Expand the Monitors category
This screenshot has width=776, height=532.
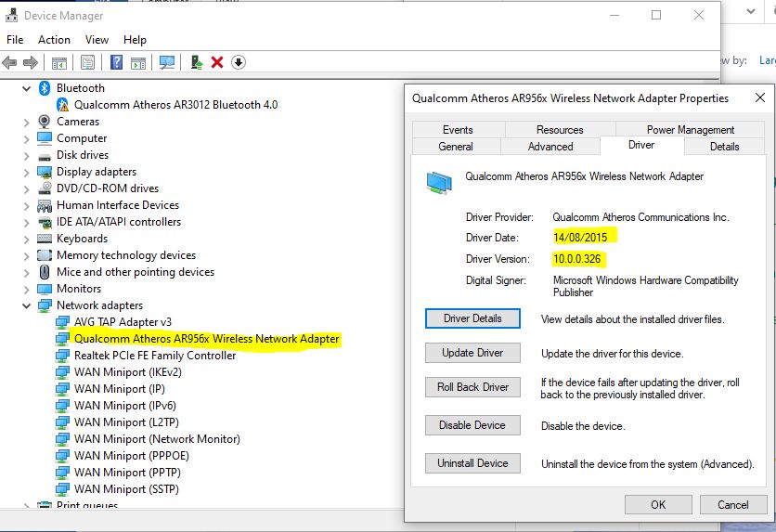tap(26, 290)
